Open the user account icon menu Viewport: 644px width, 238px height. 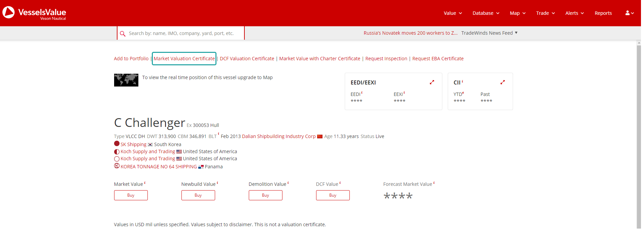pyautogui.click(x=630, y=13)
